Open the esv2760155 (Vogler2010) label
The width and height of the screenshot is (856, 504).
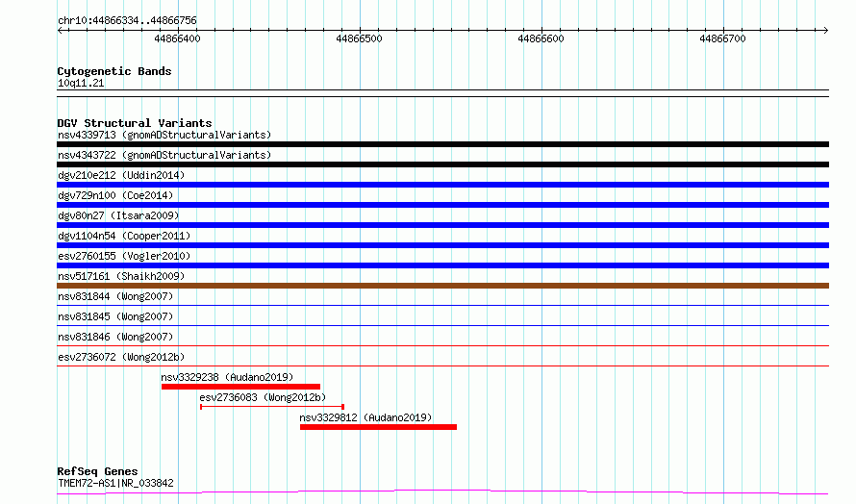click(124, 256)
